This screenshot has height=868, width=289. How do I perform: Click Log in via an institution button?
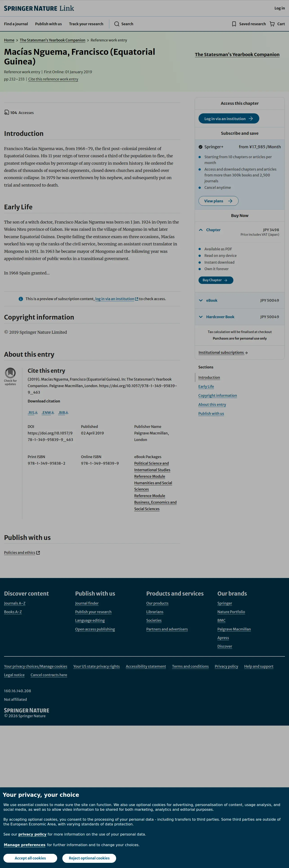[x=229, y=119]
